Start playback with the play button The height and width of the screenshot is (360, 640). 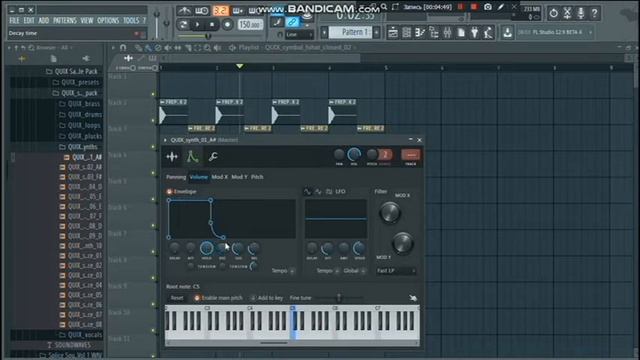click(x=198, y=24)
